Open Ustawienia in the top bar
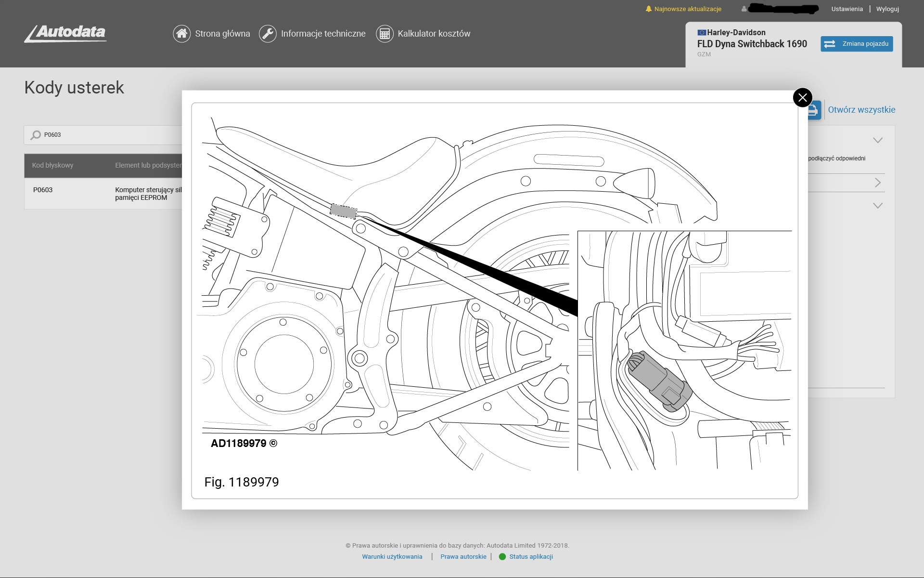Screen dimensions: 924x578 click(x=847, y=9)
